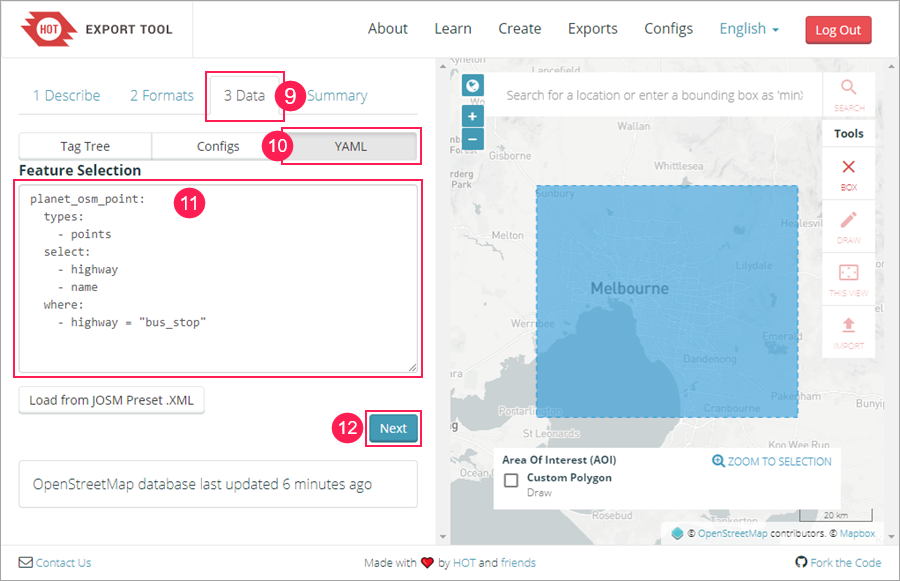Click the Contact Us envelope link
The width and height of the screenshot is (900, 581).
pyautogui.click(x=55, y=563)
